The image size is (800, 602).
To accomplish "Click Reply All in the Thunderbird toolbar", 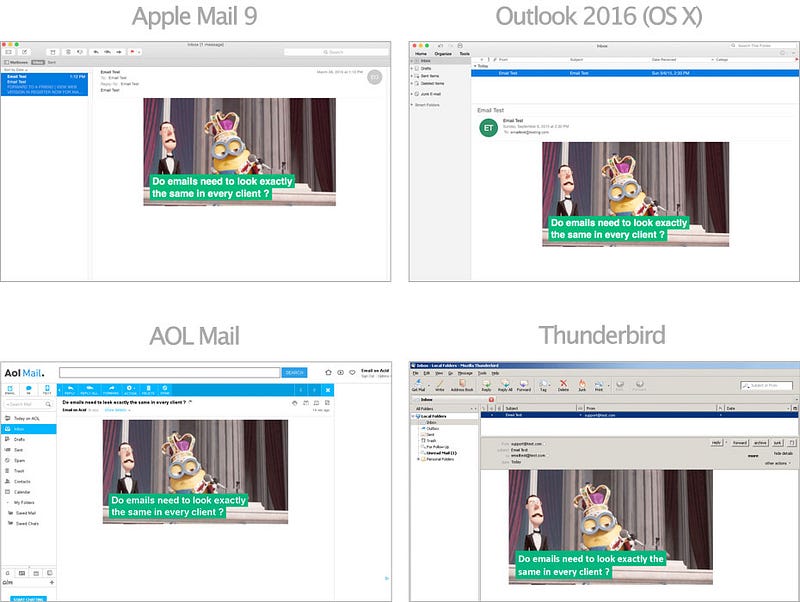I will click(505, 385).
